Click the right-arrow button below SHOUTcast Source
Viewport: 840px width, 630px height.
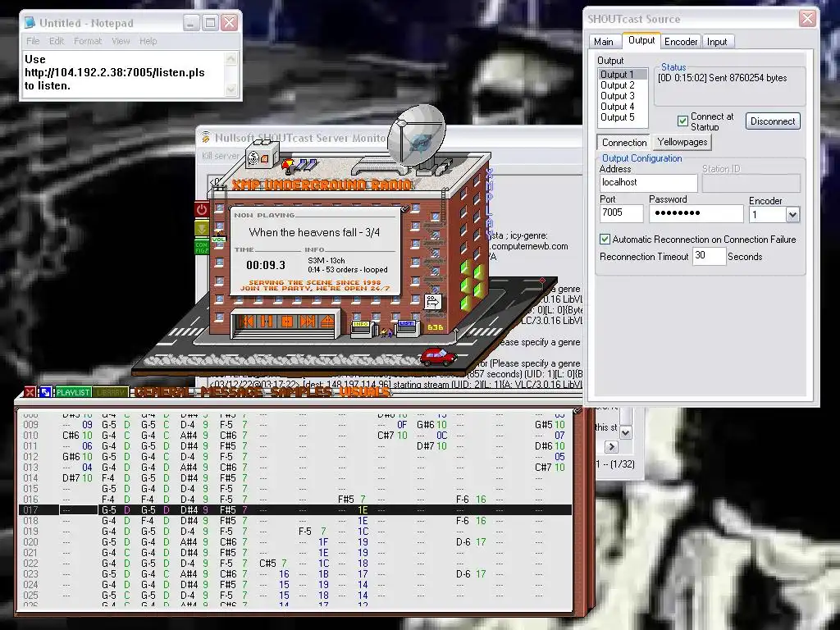(611, 447)
